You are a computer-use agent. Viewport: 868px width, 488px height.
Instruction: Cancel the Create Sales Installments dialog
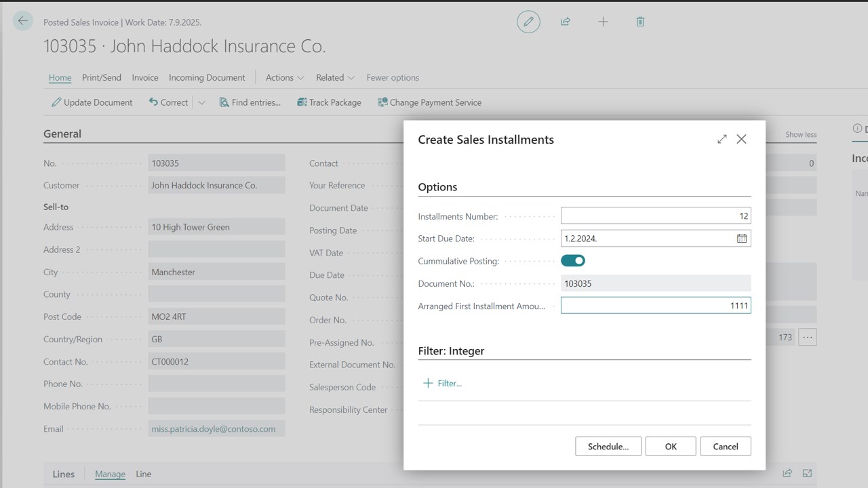[725, 447]
